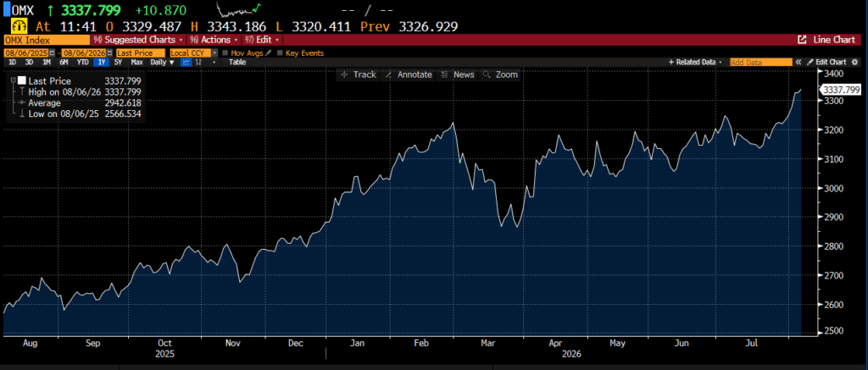Switch to the Table view
The height and width of the screenshot is (370, 868).
[237, 62]
